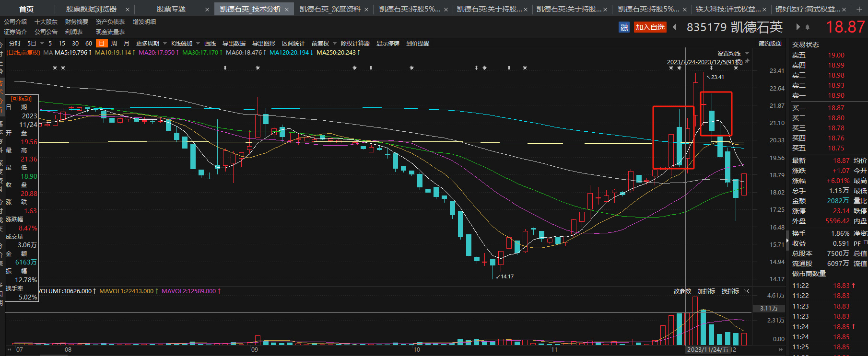The height and width of the screenshot is (356, 868).
Task: Switch to 铁大科技:详式权益 tab
Action: point(728,9)
